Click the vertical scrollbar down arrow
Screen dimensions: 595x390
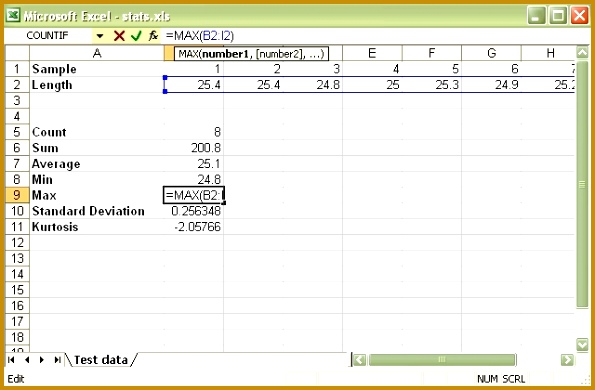point(582,344)
